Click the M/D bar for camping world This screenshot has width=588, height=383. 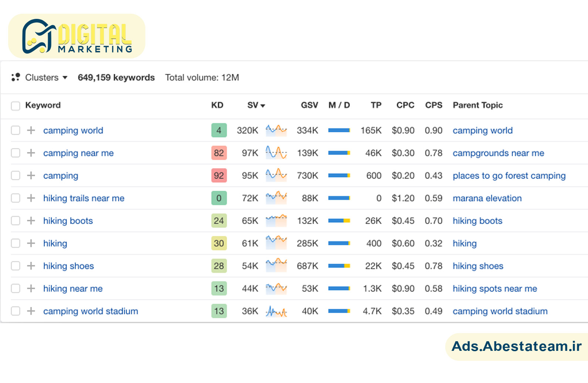pyautogui.click(x=339, y=130)
